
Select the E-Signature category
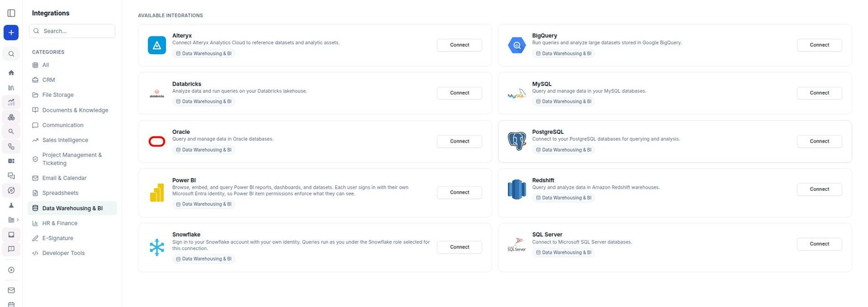72,238
